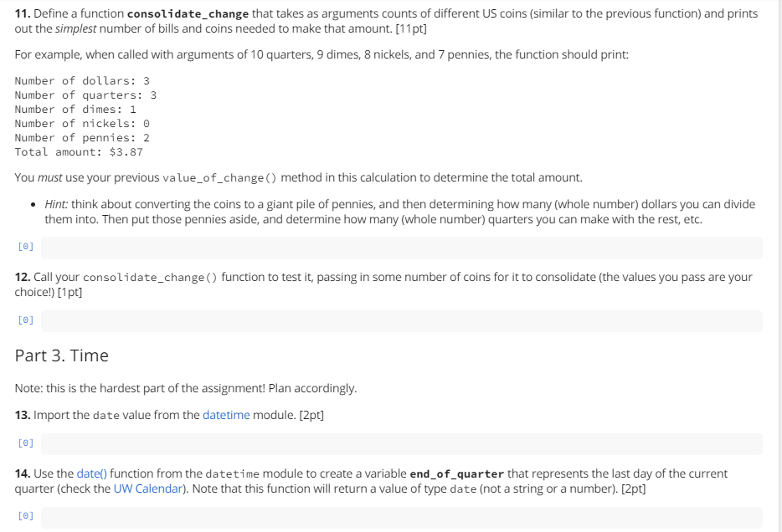
Task: Click the Hint bullet about pile of pennies
Action: click(392, 210)
